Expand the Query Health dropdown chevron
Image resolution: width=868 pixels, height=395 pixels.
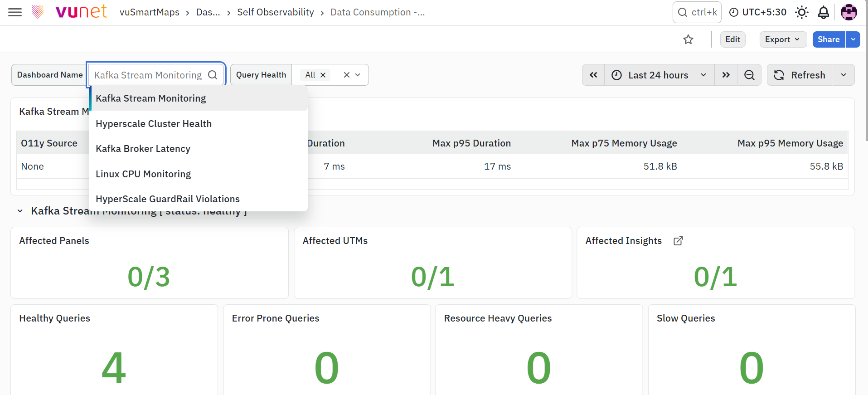pos(358,75)
